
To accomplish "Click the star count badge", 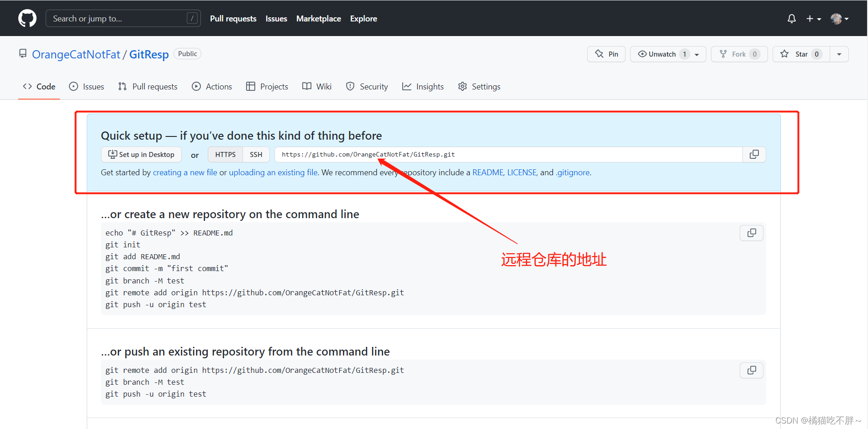I will click(816, 54).
